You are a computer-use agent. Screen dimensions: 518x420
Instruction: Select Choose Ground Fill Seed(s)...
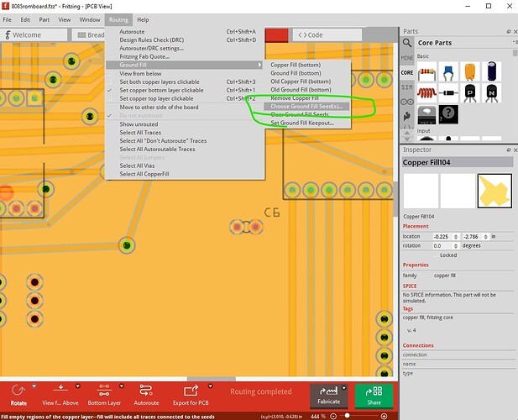pyautogui.click(x=307, y=107)
